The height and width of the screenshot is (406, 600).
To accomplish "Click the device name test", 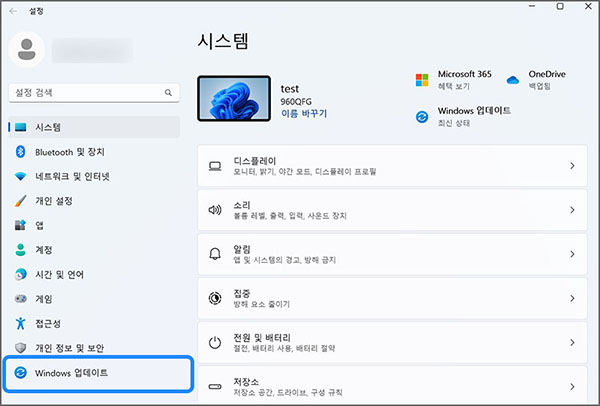I will click(290, 89).
